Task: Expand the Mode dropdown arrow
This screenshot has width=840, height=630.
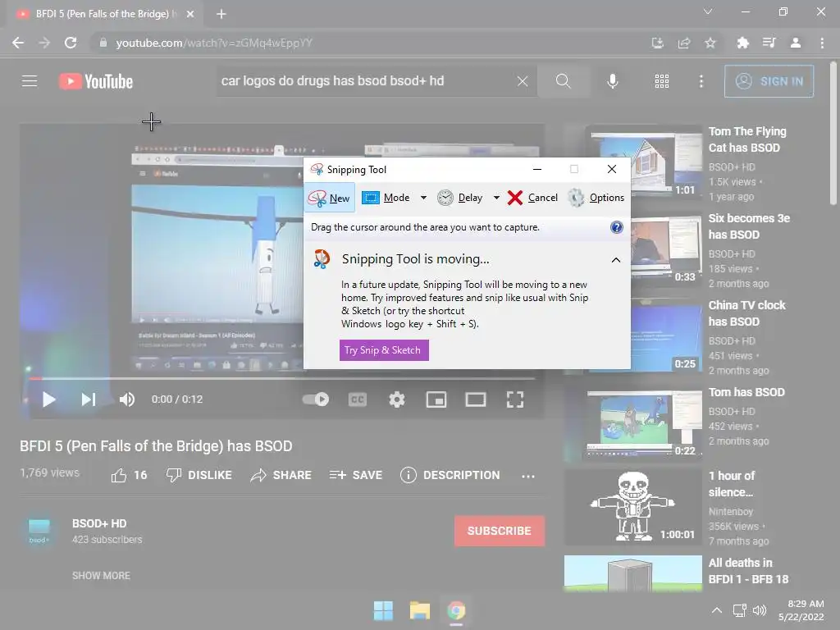Action: [x=423, y=198]
